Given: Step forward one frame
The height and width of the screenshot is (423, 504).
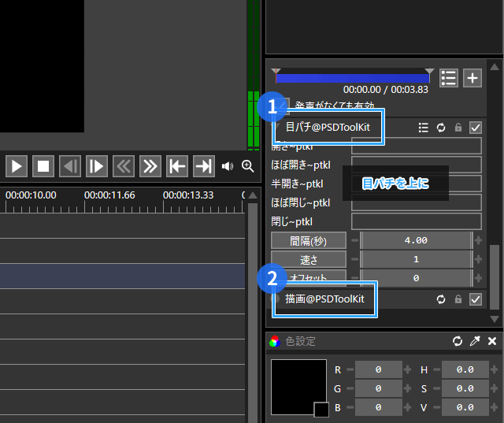Looking at the screenshot, I should click(x=97, y=166).
